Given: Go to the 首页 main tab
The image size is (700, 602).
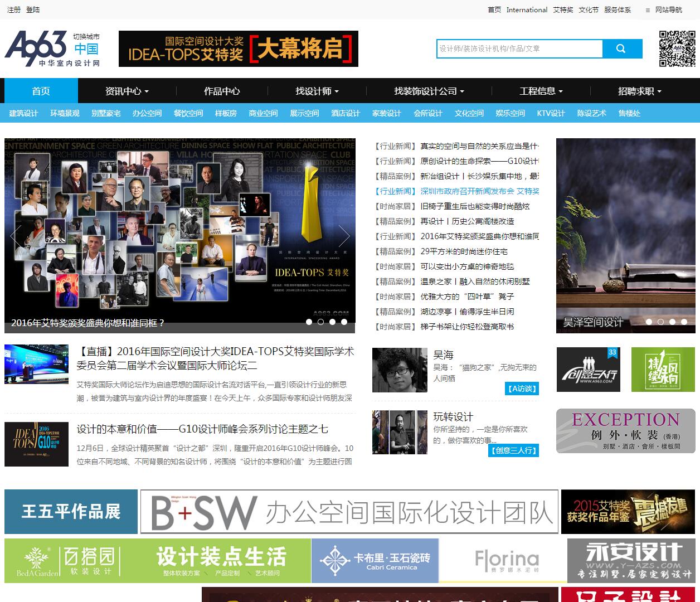Looking at the screenshot, I should pos(41,91).
